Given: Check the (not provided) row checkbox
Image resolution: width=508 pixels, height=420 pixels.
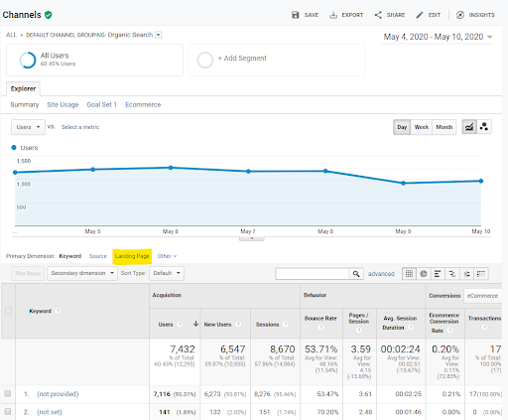Looking at the screenshot, I should coord(8,393).
